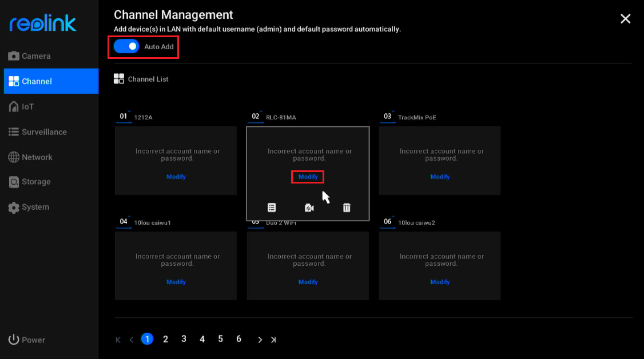Click Modify on channel 05 Duo 2 WiFi
This screenshot has width=644, height=359.
pyautogui.click(x=308, y=282)
